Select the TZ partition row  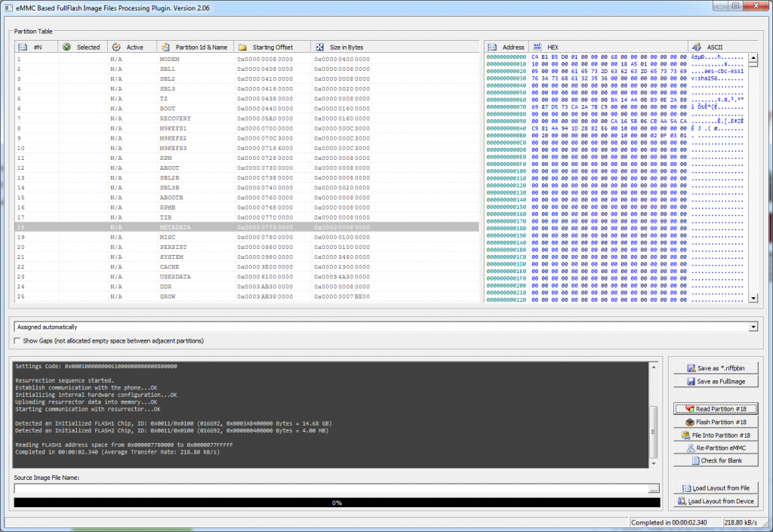(247, 99)
